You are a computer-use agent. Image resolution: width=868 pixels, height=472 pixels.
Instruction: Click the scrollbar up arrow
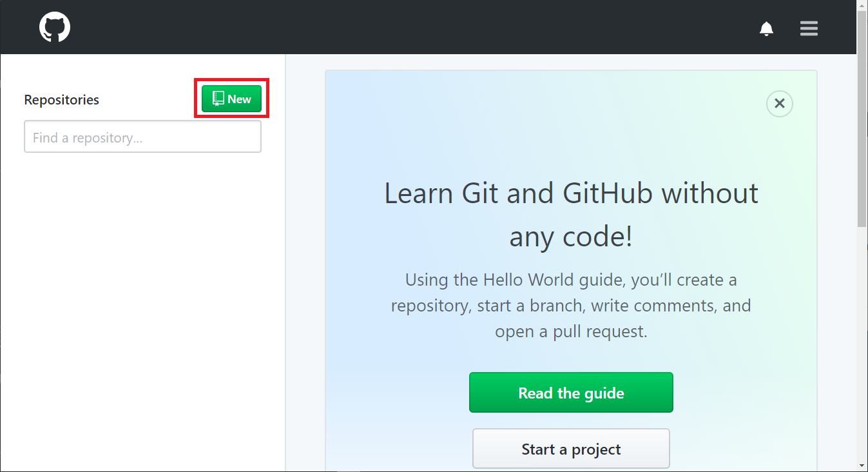click(862, 6)
